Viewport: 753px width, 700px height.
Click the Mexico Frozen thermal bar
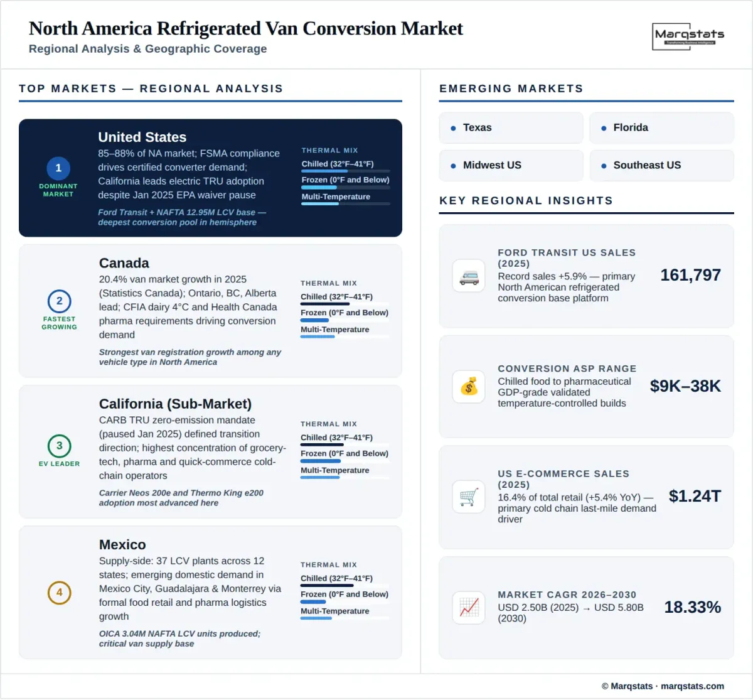tap(345, 601)
